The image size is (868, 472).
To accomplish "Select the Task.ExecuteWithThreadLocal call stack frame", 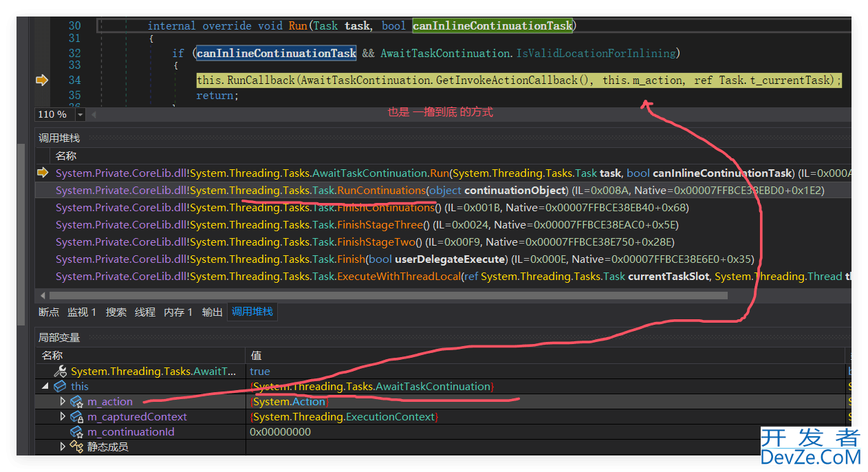I will click(443, 276).
